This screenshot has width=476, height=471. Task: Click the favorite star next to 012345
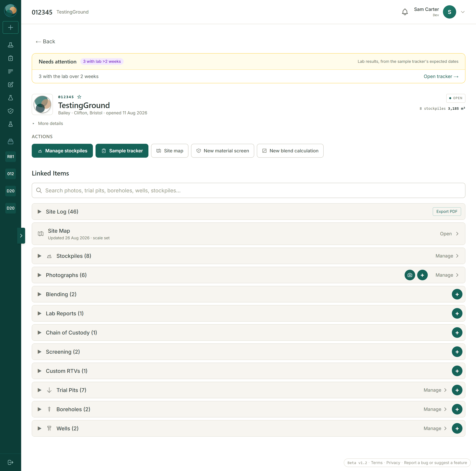pos(79,97)
